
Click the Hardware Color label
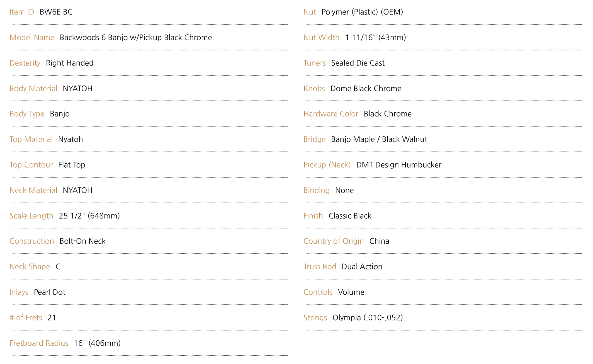[331, 114]
